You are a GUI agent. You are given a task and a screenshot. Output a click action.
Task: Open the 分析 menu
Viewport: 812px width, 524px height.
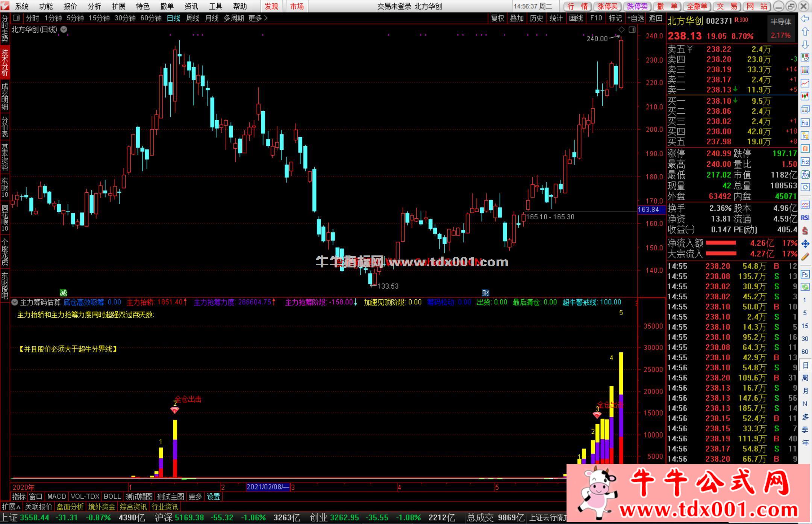tap(94, 6)
